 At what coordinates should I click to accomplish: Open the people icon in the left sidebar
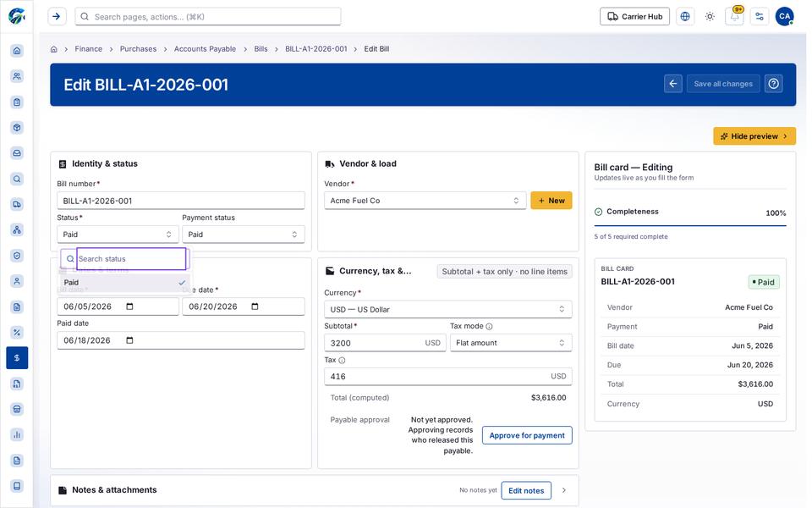pos(17,76)
